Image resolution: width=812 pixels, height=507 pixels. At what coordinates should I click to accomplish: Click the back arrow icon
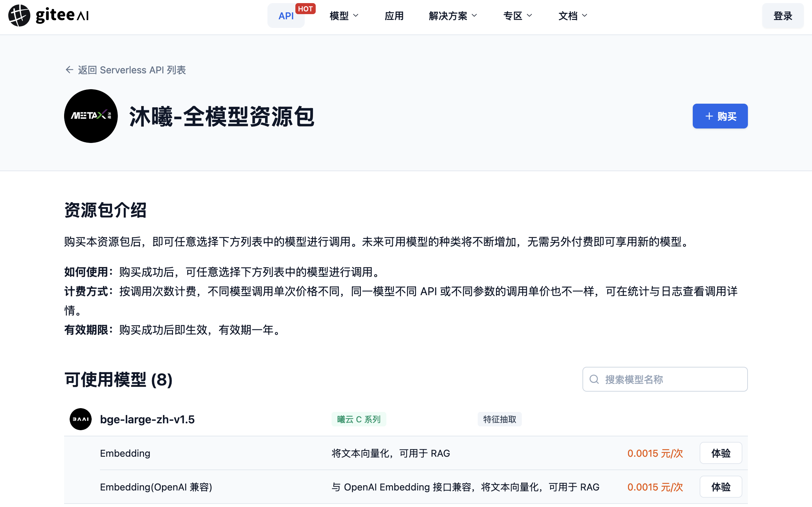coord(69,70)
